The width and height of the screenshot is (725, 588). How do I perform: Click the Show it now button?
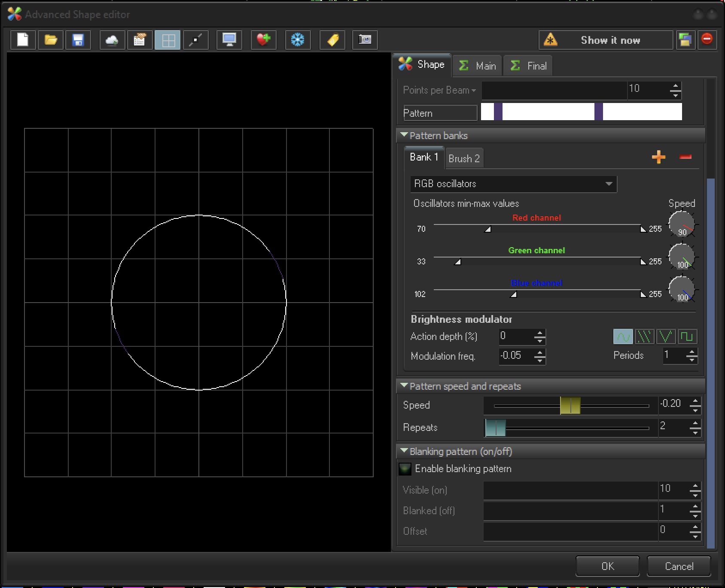tap(606, 40)
